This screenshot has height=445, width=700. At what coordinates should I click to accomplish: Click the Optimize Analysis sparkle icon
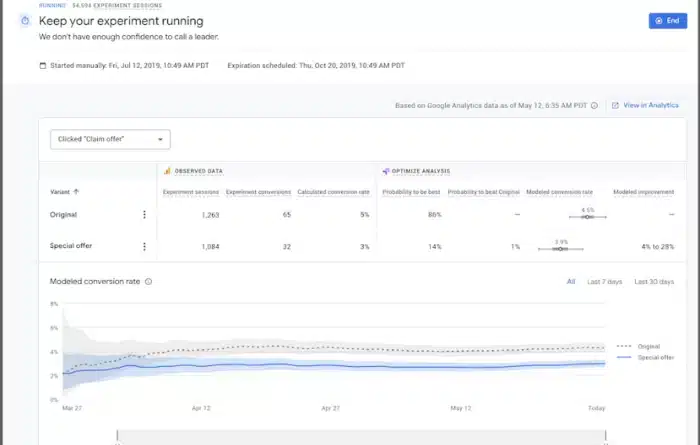point(385,171)
